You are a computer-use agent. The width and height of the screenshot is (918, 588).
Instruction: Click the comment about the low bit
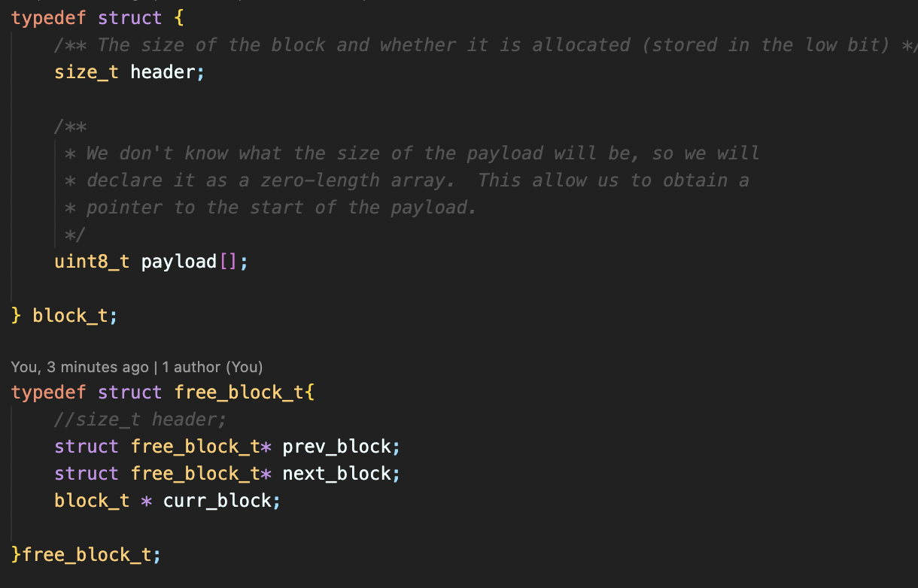click(482, 45)
